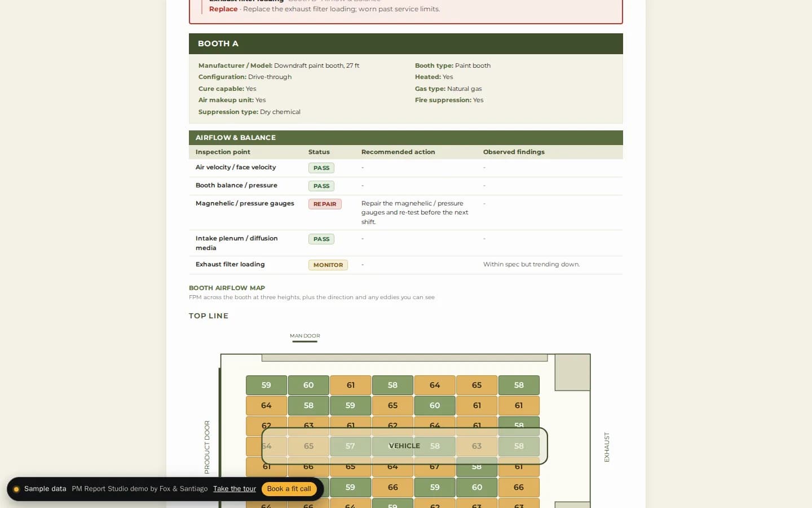Click the PASS badge for Intake plenum / diffusion media

pos(321,239)
